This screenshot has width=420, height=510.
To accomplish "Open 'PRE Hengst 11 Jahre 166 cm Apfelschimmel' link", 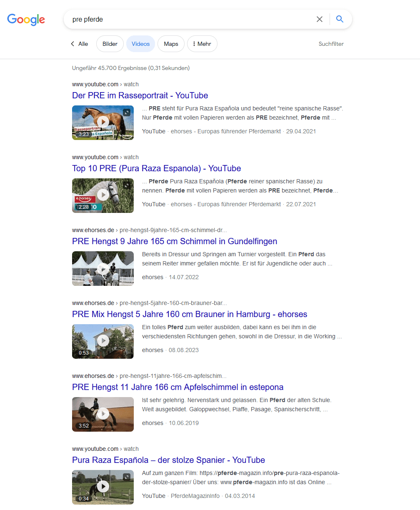I will [178, 387].
